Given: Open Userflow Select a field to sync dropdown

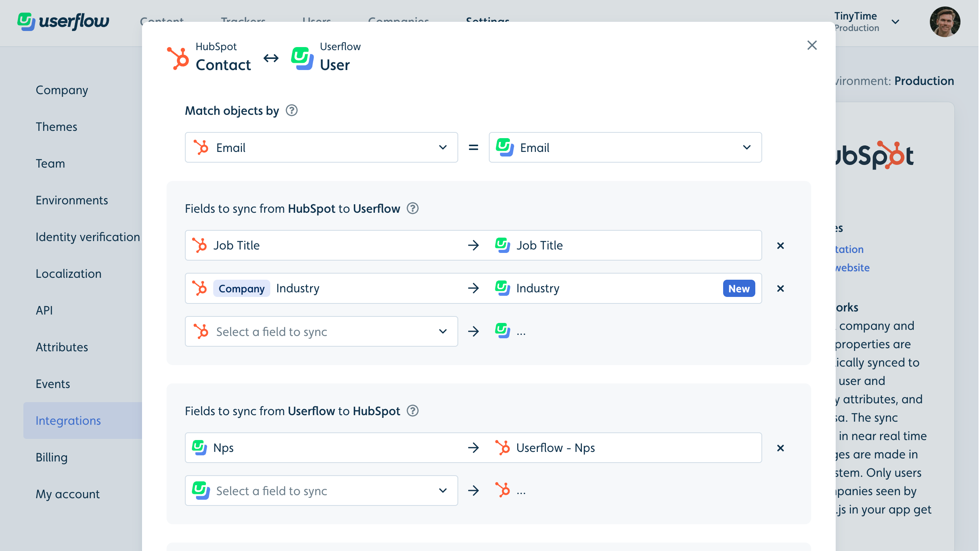Looking at the screenshot, I should click(x=321, y=491).
